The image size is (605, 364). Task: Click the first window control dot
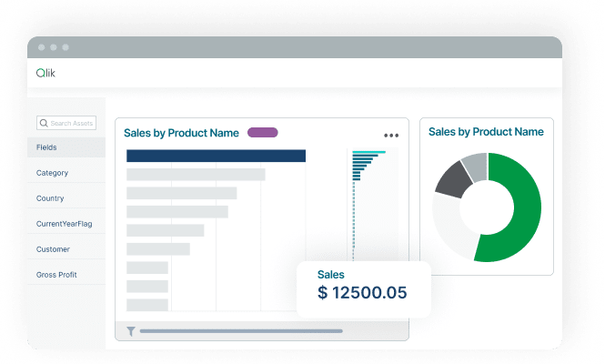(x=42, y=47)
